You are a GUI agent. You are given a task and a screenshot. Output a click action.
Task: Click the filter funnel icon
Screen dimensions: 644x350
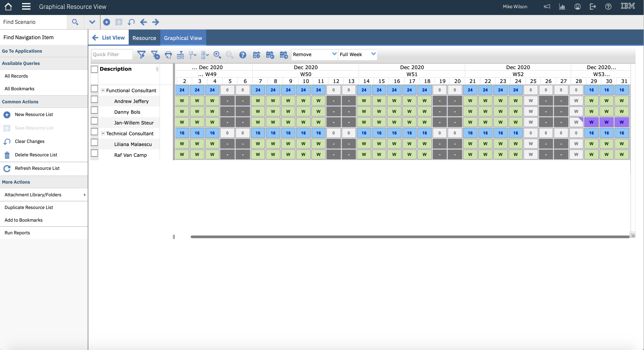141,55
